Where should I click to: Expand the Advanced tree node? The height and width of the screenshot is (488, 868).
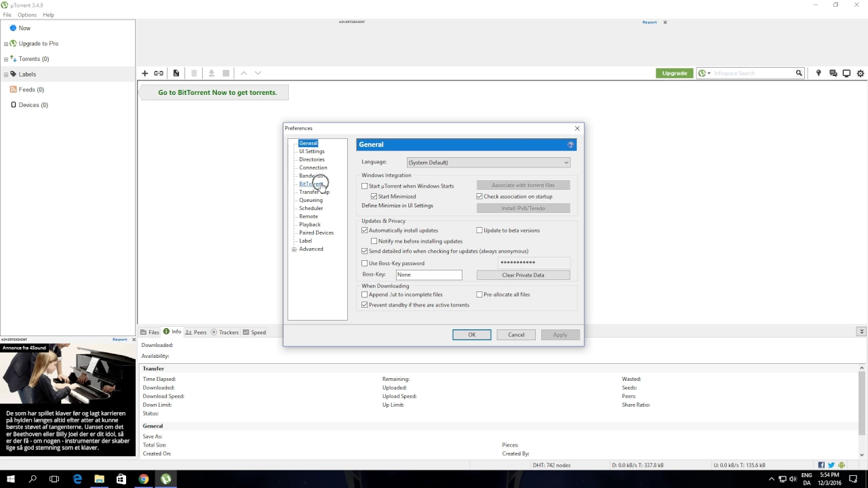(x=294, y=249)
